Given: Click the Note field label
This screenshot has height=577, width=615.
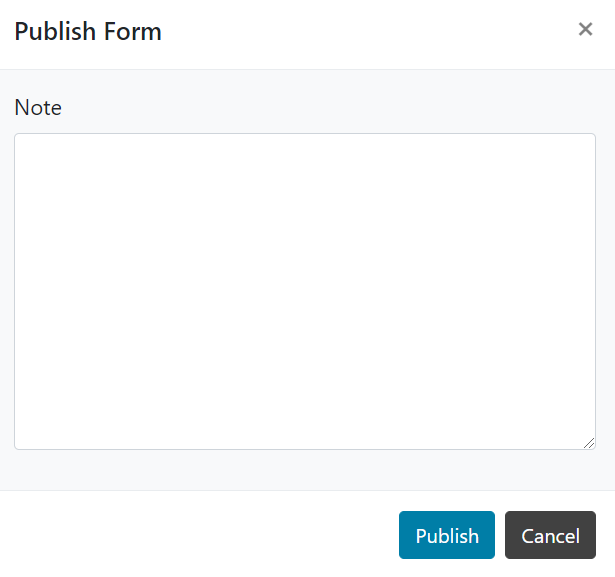Looking at the screenshot, I should click(38, 107).
